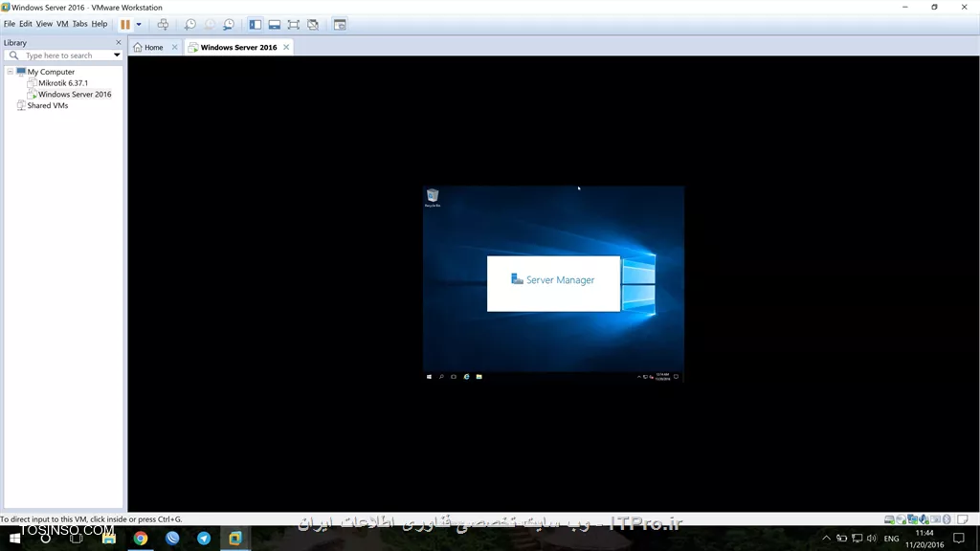Click the Unity mode toolbar icon
Viewport: 980px width, 551px height.
313,24
